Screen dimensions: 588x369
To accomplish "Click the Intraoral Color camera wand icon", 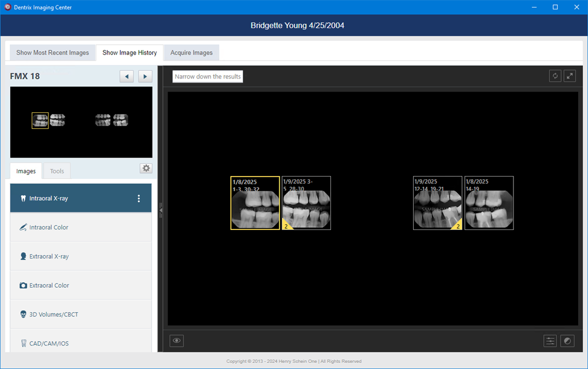I will click(x=23, y=227).
